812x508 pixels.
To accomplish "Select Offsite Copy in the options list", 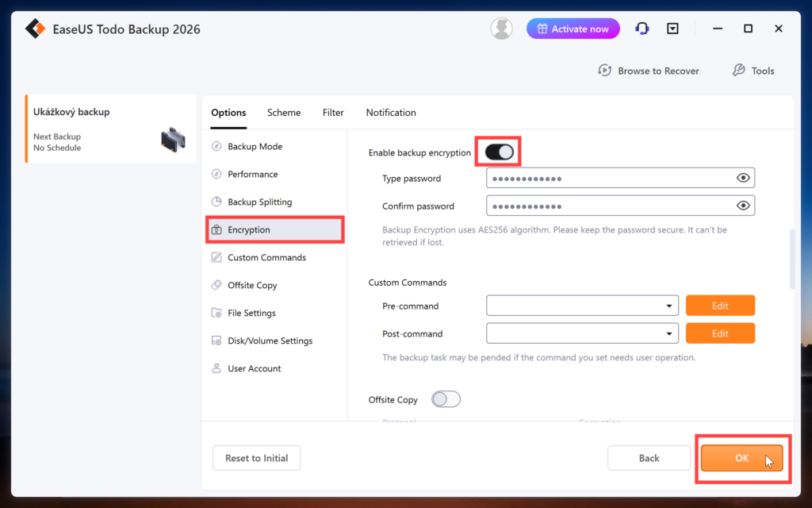I will pyautogui.click(x=275, y=285).
